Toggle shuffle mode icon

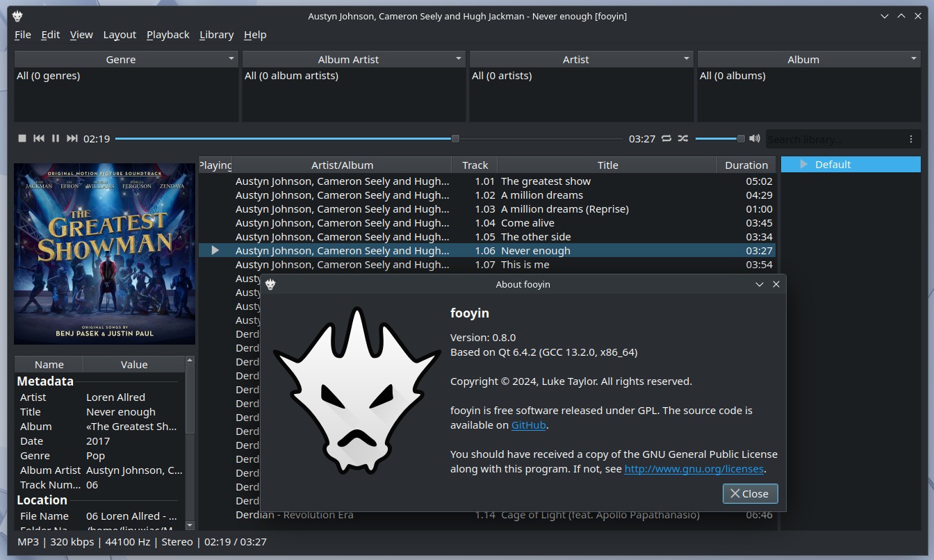pyautogui.click(x=683, y=138)
